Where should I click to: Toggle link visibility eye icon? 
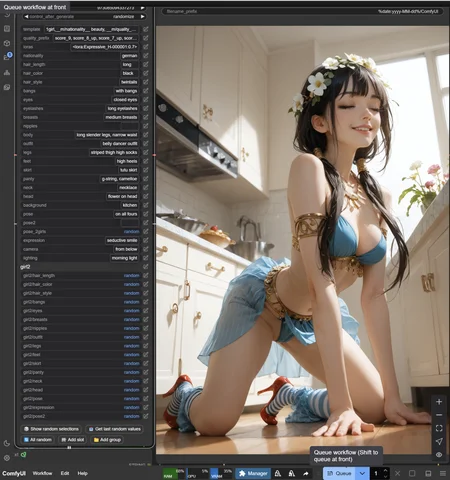[x=439, y=455]
